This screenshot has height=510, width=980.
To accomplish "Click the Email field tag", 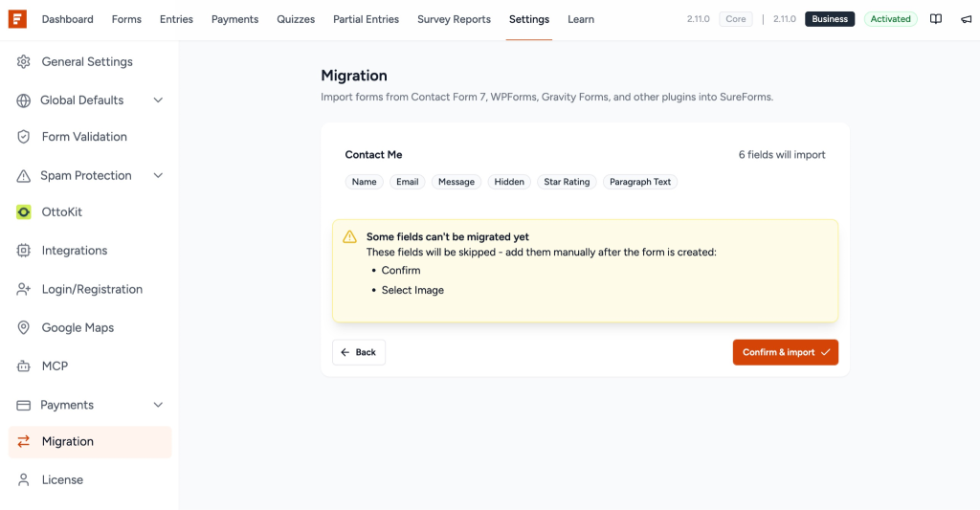I will [408, 182].
